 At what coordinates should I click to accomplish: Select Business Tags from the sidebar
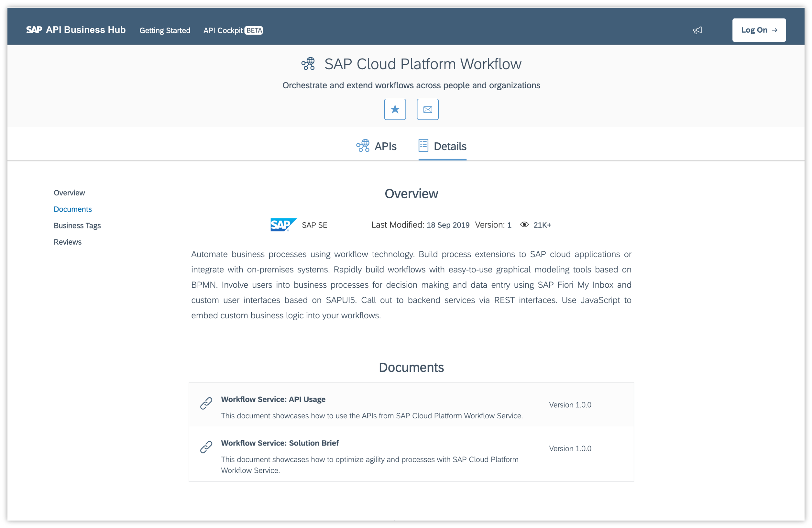pyautogui.click(x=77, y=225)
